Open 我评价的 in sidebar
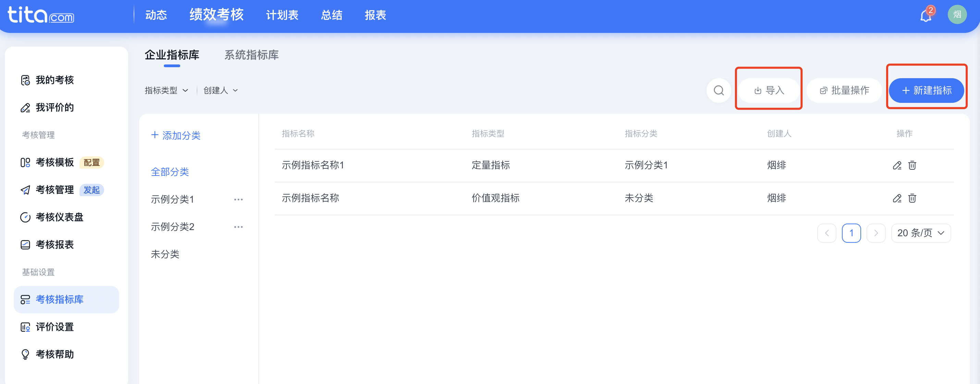 66,108
